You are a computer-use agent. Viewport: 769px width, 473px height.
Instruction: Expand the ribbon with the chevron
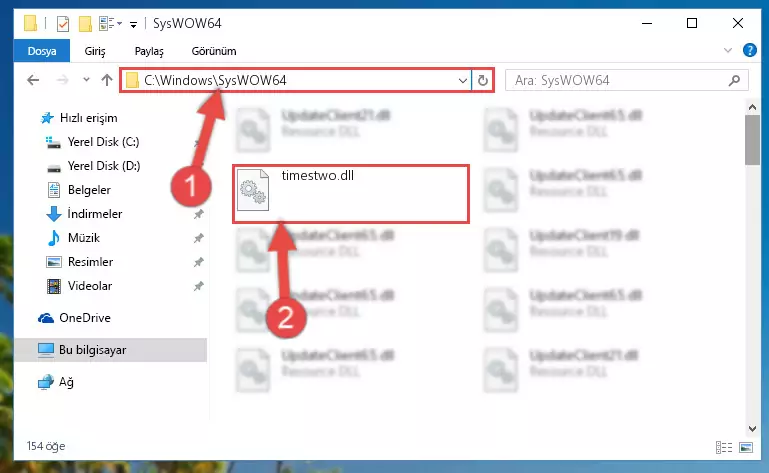[728, 50]
